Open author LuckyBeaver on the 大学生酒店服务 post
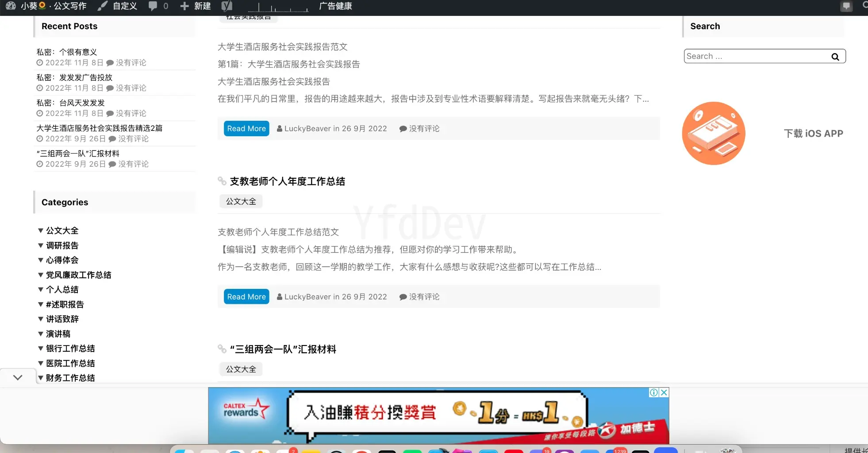 307,128
